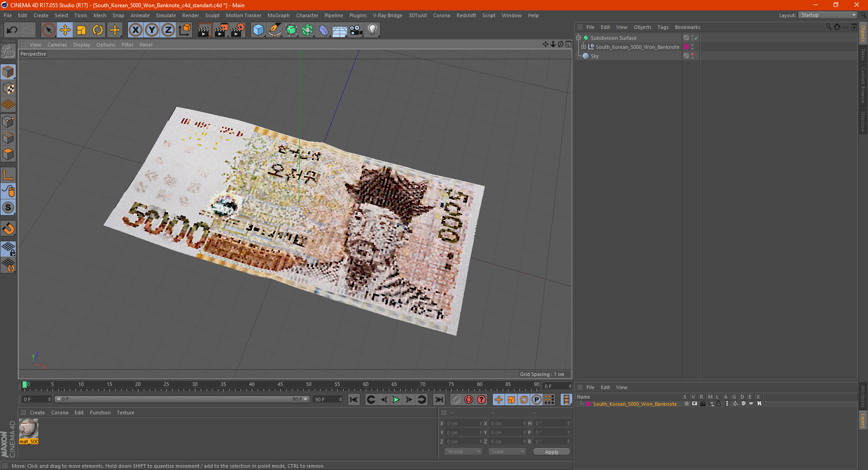Select Polygons mode in left sidebar
The image size is (868, 470).
click(8, 154)
